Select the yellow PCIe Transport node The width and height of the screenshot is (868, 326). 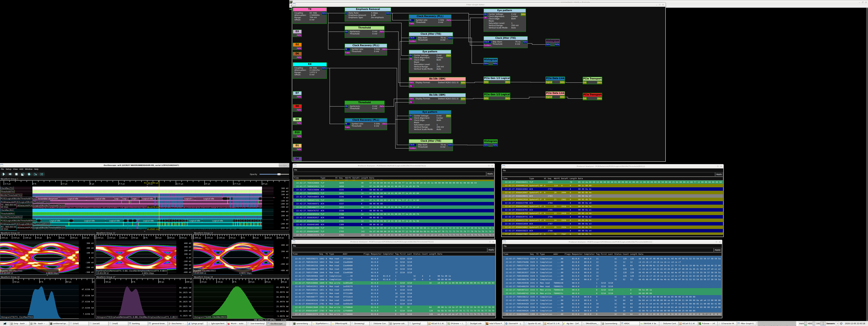tap(592, 80)
